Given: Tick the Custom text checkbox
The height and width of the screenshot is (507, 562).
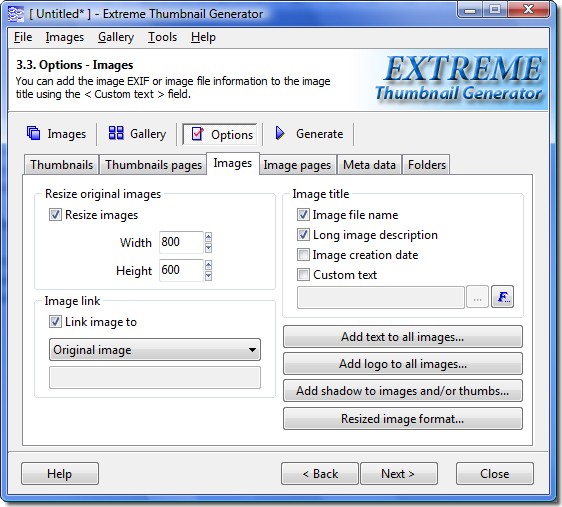Looking at the screenshot, I should [x=303, y=275].
